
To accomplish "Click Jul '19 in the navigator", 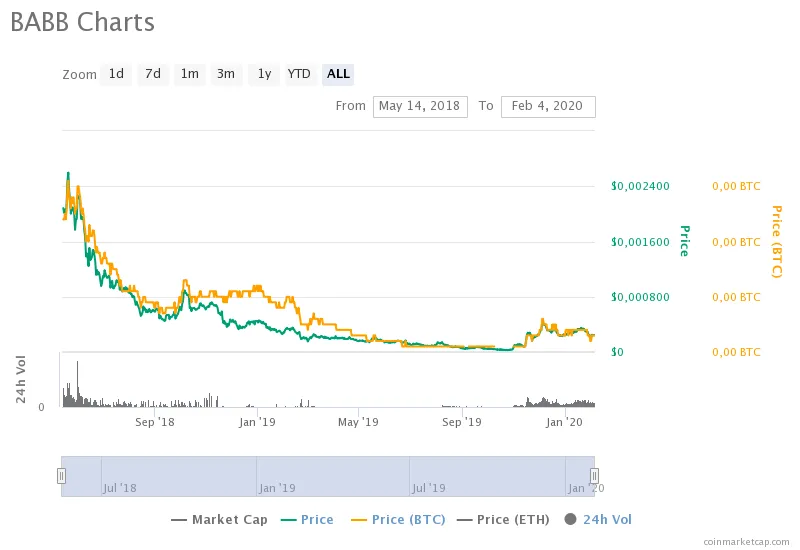I will (429, 488).
